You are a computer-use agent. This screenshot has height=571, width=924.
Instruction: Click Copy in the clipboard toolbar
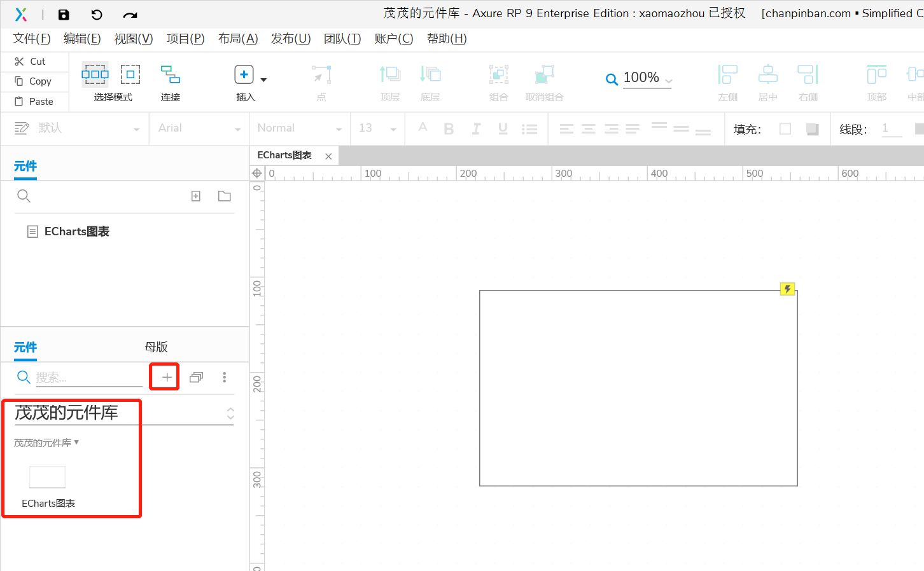(33, 81)
